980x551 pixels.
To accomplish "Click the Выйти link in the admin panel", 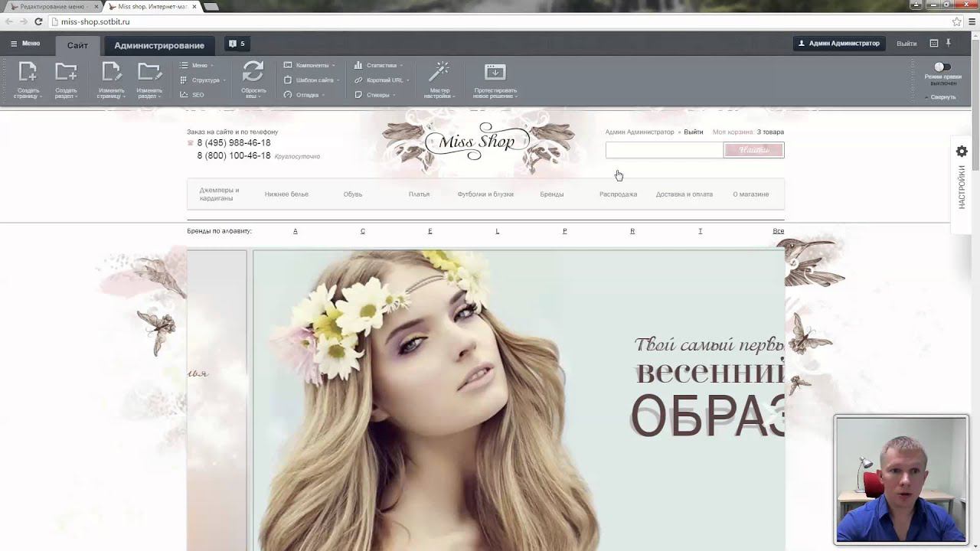I will 906,44.
